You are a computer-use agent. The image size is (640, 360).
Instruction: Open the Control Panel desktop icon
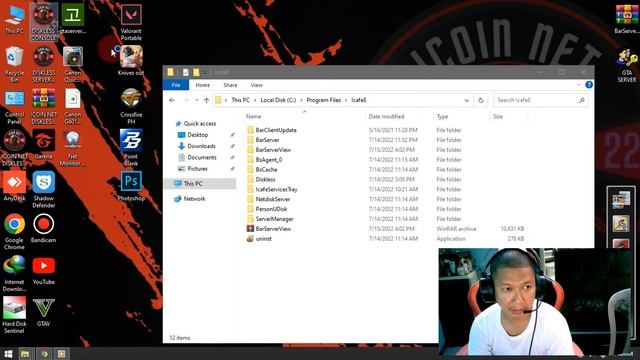pyautogui.click(x=14, y=107)
